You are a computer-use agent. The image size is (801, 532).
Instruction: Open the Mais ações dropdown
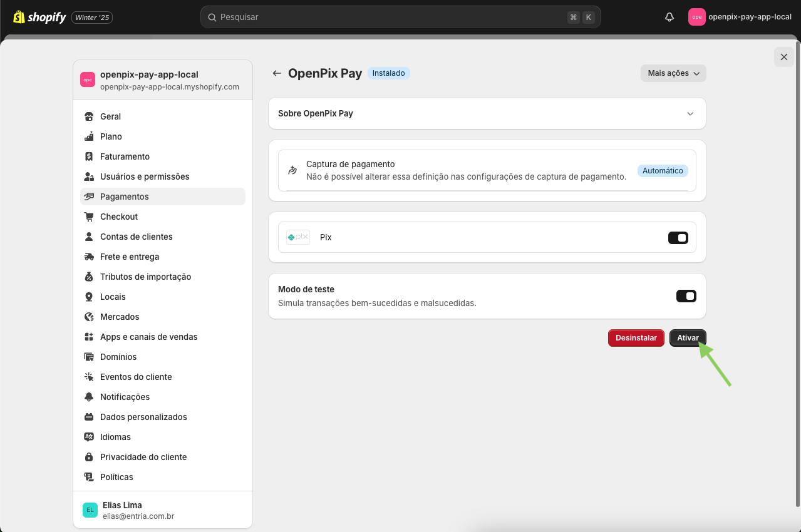pyautogui.click(x=673, y=73)
